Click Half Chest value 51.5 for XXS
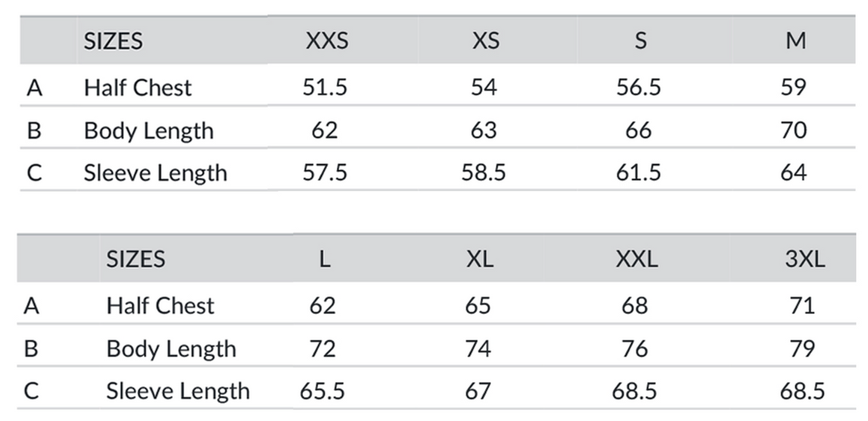The height and width of the screenshot is (421, 868). pos(325,87)
